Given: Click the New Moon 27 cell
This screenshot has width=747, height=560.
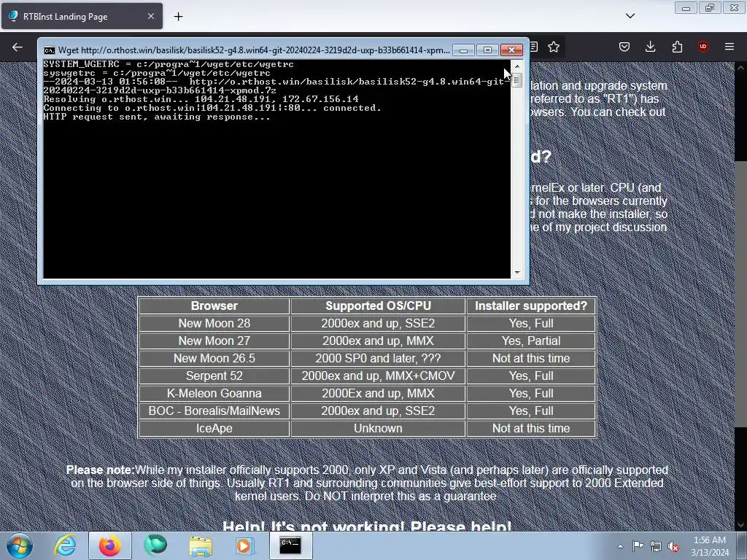Looking at the screenshot, I should coord(214,341).
